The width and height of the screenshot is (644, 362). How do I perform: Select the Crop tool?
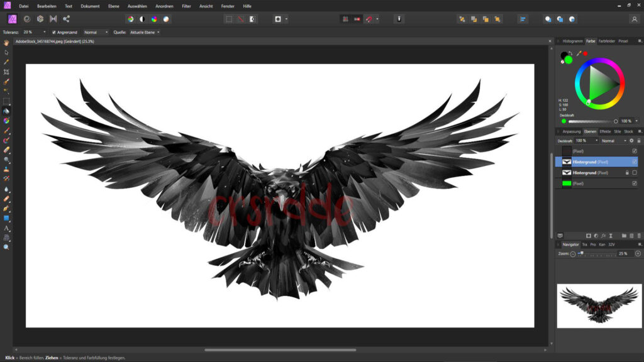tap(6, 72)
